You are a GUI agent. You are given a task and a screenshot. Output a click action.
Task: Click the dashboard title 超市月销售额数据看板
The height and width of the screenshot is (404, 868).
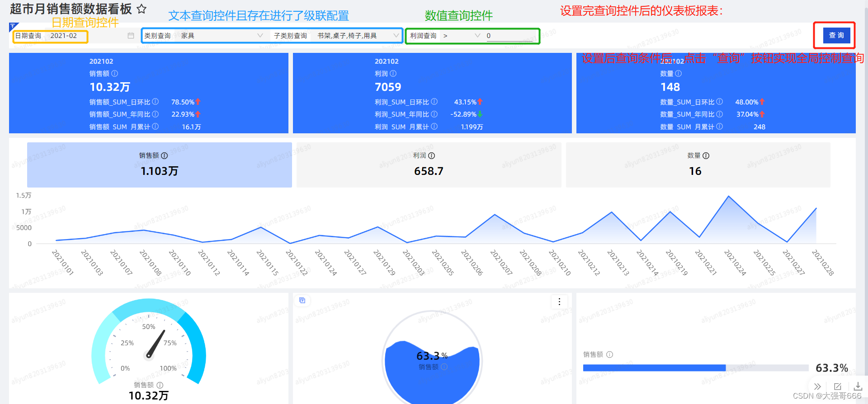[x=71, y=9]
